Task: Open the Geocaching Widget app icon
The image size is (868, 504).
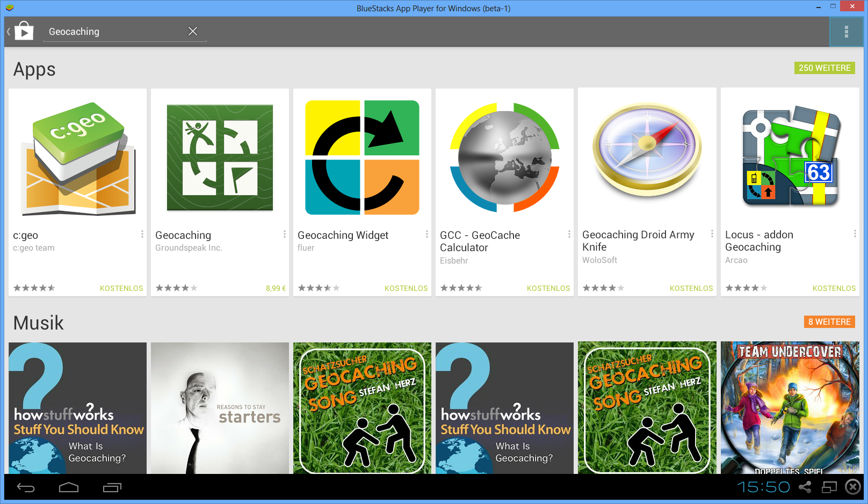Action: point(362,157)
